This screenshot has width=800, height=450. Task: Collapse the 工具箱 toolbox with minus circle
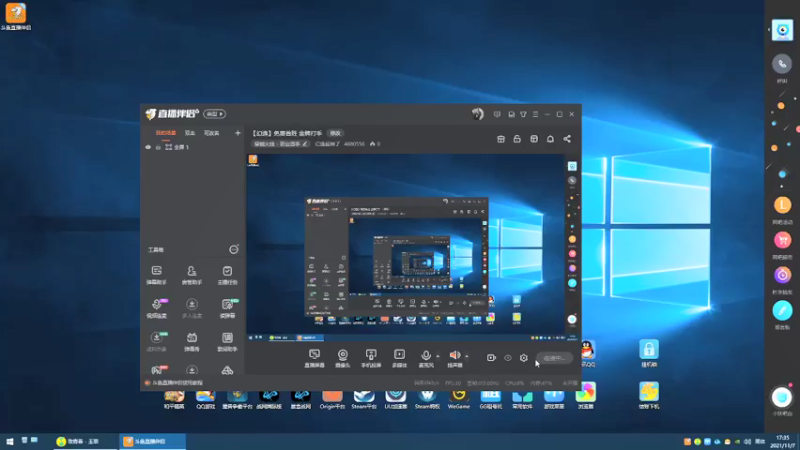pyautogui.click(x=233, y=249)
